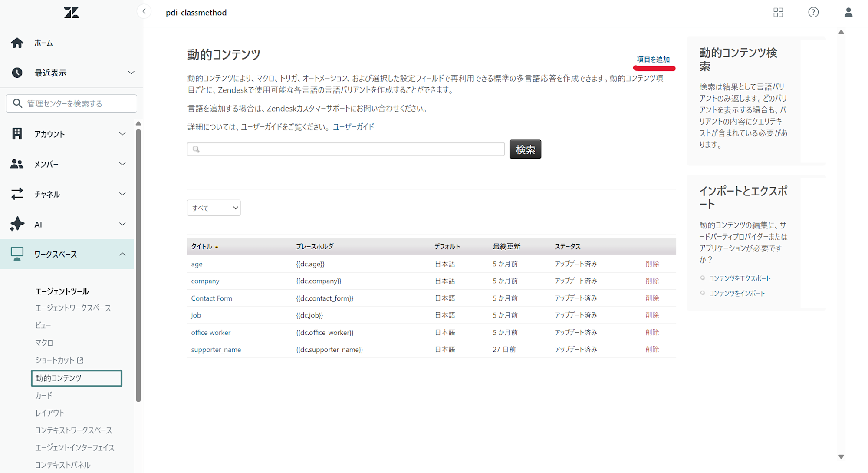Open the ユーザーガイド link
Image resolution: width=868 pixels, height=473 pixels.
(353, 127)
